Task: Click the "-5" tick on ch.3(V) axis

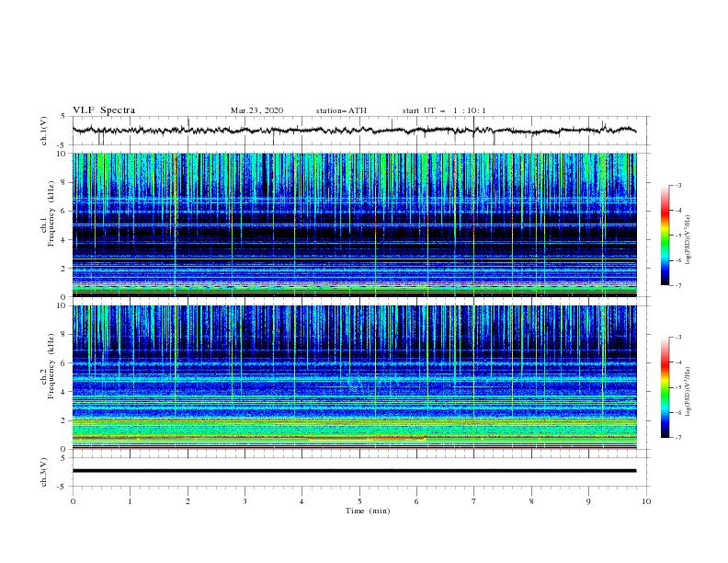Action: [63, 487]
